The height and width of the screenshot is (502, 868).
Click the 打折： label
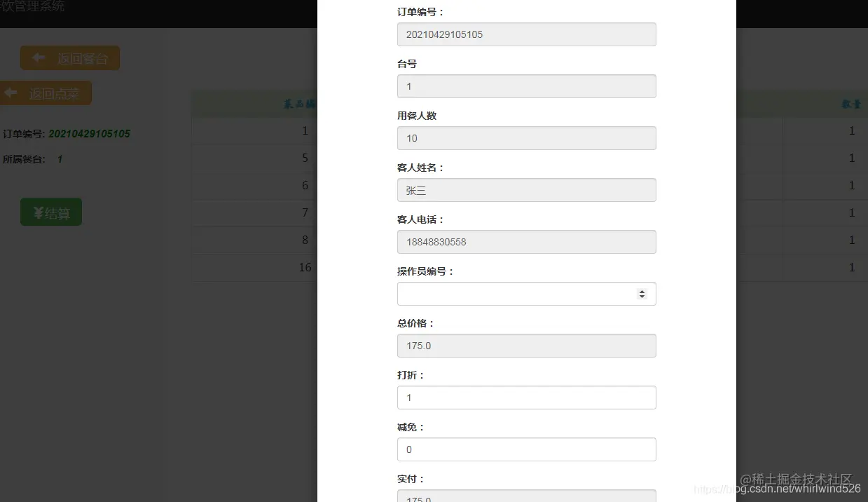[x=411, y=375]
